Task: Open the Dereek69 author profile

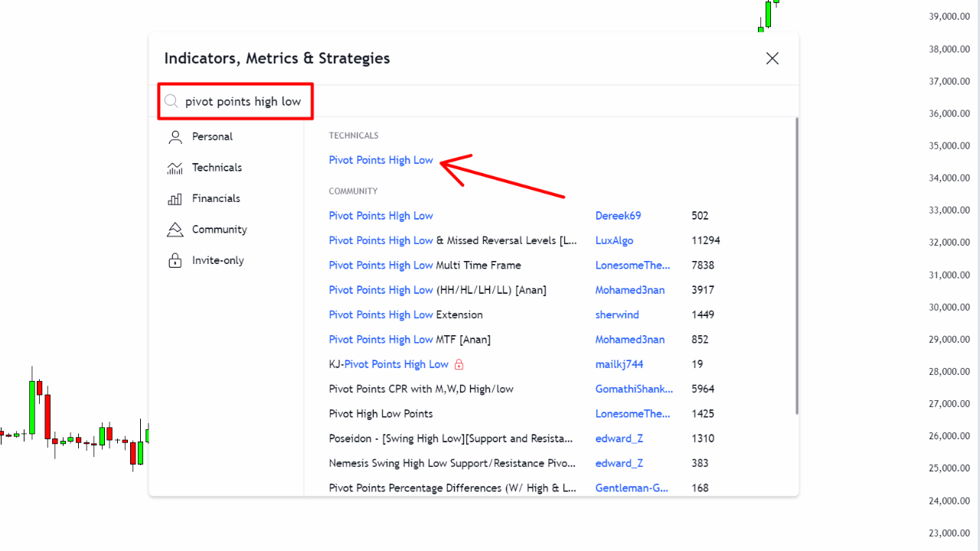Action: click(x=618, y=215)
